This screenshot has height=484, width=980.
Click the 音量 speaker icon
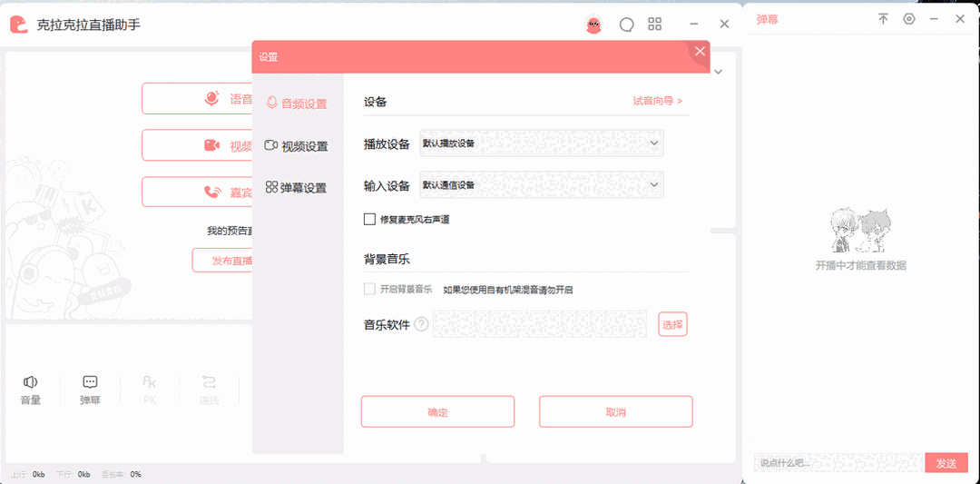(x=30, y=382)
